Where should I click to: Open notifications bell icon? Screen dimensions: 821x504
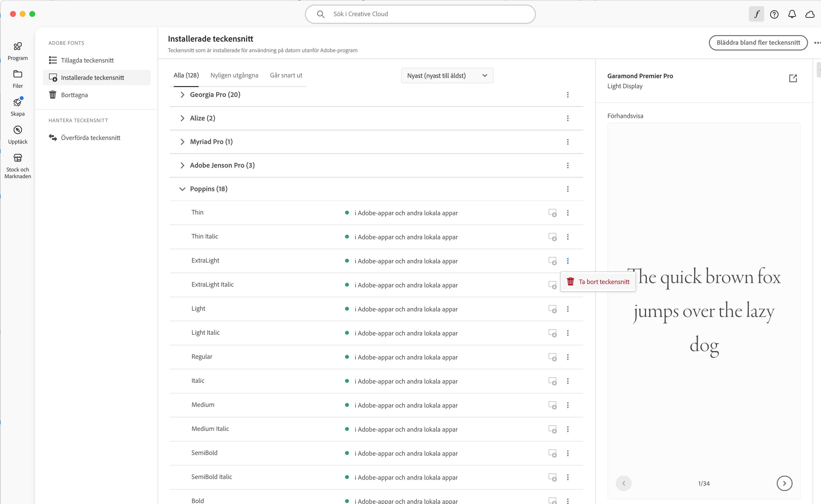pos(792,14)
